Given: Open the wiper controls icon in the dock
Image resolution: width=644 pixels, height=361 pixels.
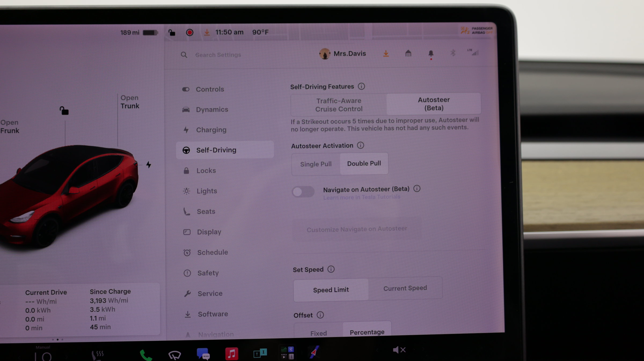Looking at the screenshot, I should (x=174, y=355).
